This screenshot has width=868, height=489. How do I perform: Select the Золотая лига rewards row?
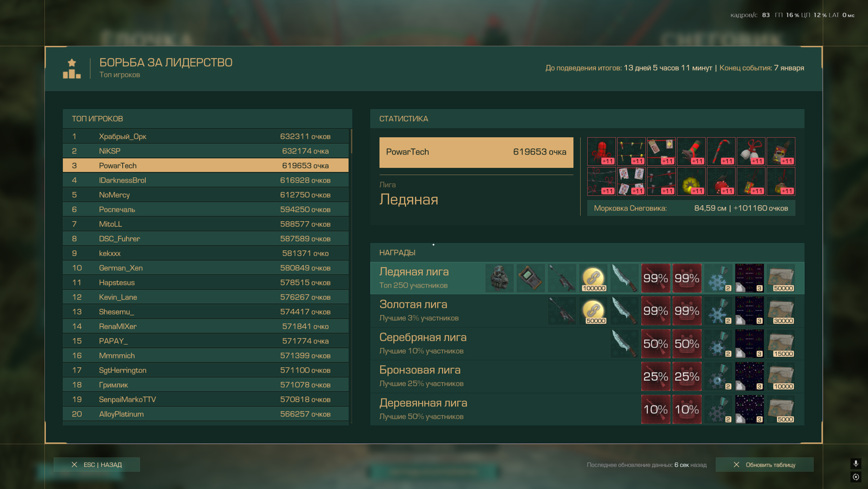[587, 311]
